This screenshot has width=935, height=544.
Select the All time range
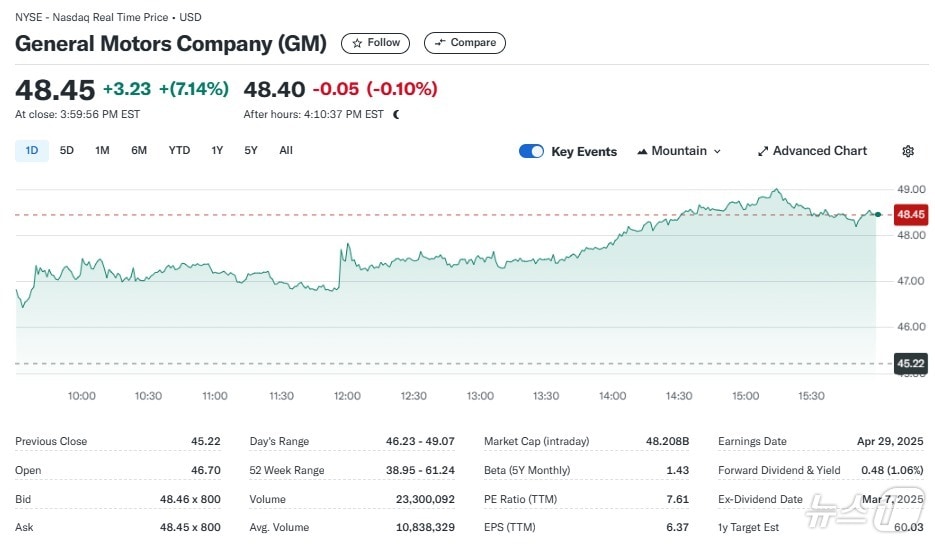click(x=286, y=151)
